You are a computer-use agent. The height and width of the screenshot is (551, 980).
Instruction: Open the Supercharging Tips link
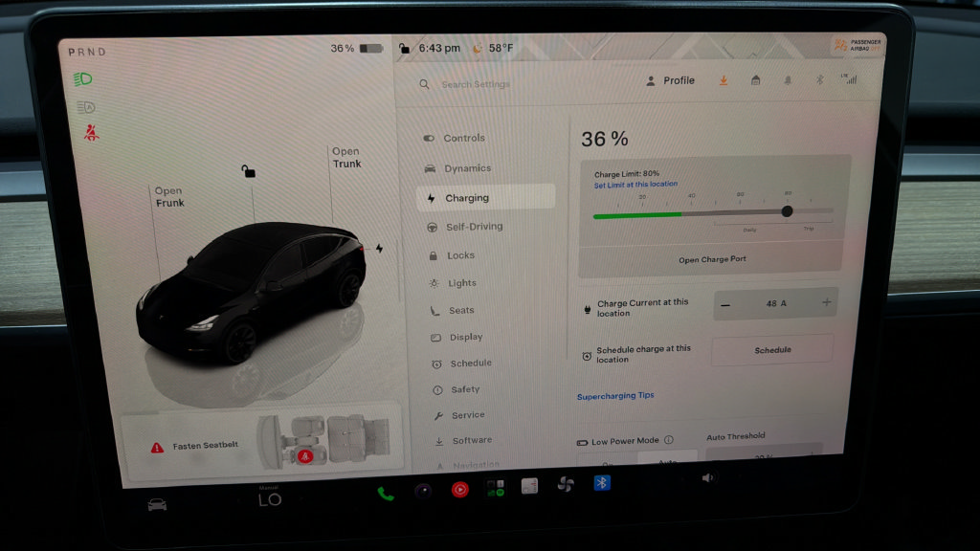point(615,396)
